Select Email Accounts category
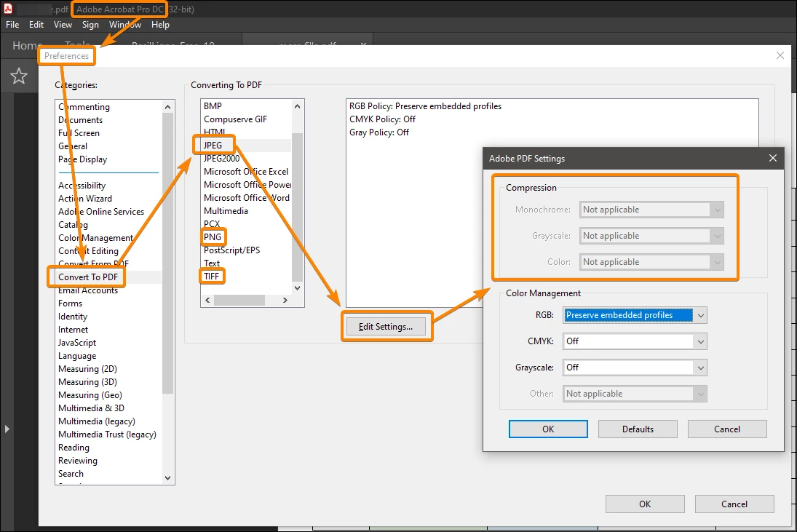 (88, 290)
